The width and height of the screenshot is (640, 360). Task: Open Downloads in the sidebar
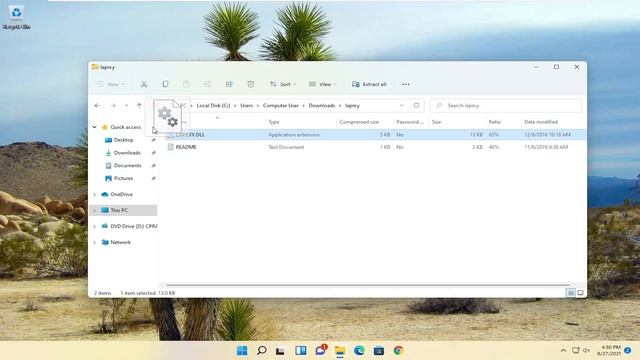[x=127, y=153]
